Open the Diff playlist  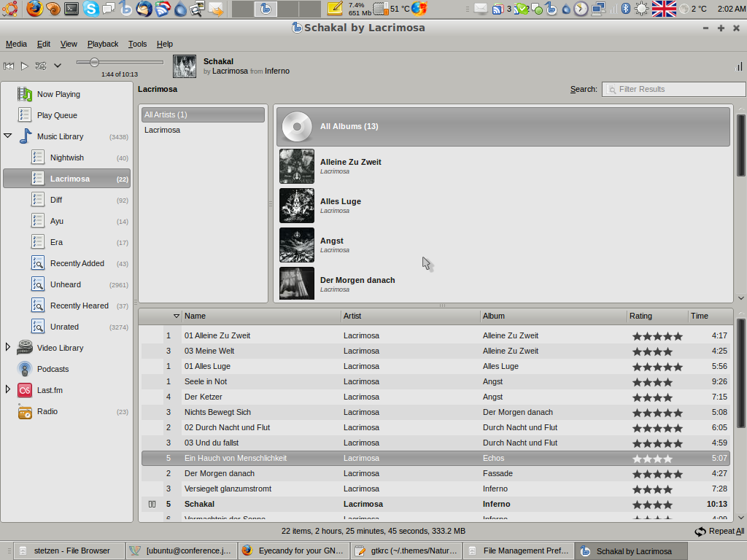(66, 200)
